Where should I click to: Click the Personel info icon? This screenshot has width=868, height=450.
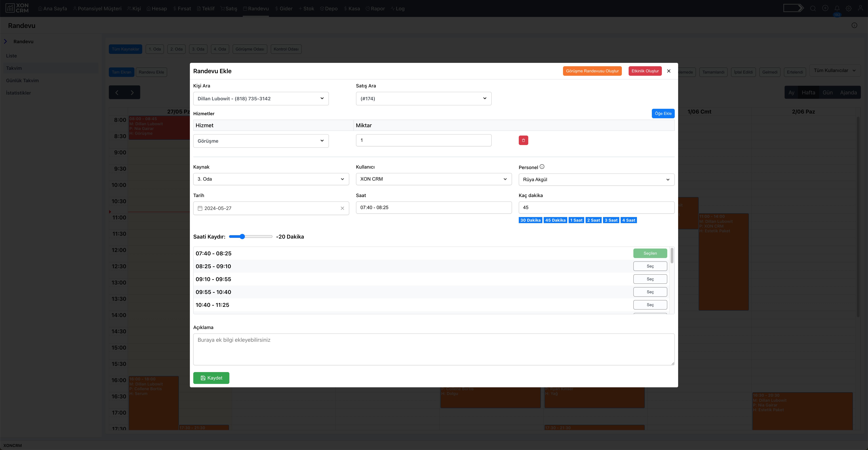pyautogui.click(x=542, y=167)
